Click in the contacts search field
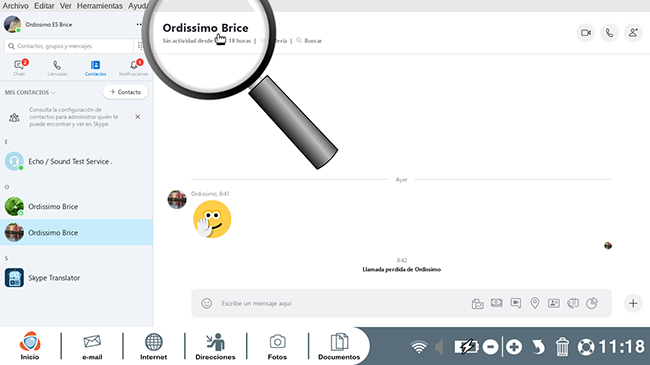Image resolution: width=650 pixels, height=365 pixels. click(x=68, y=46)
